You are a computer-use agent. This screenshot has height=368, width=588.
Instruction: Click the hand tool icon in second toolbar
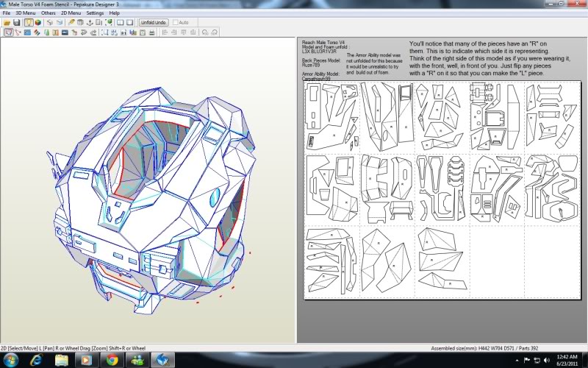(74, 32)
